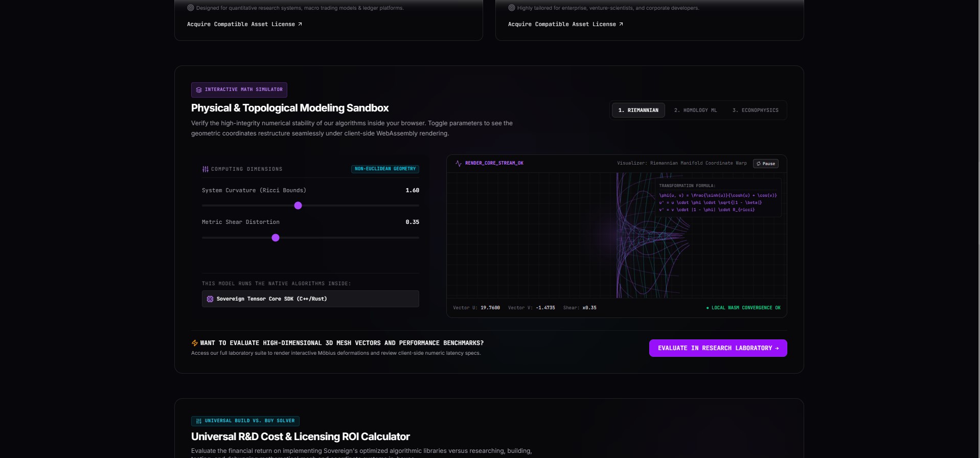Viewport: 980px width, 458px height.
Task: Click the Metric Shear Distortion slider handle
Action: point(276,238)
